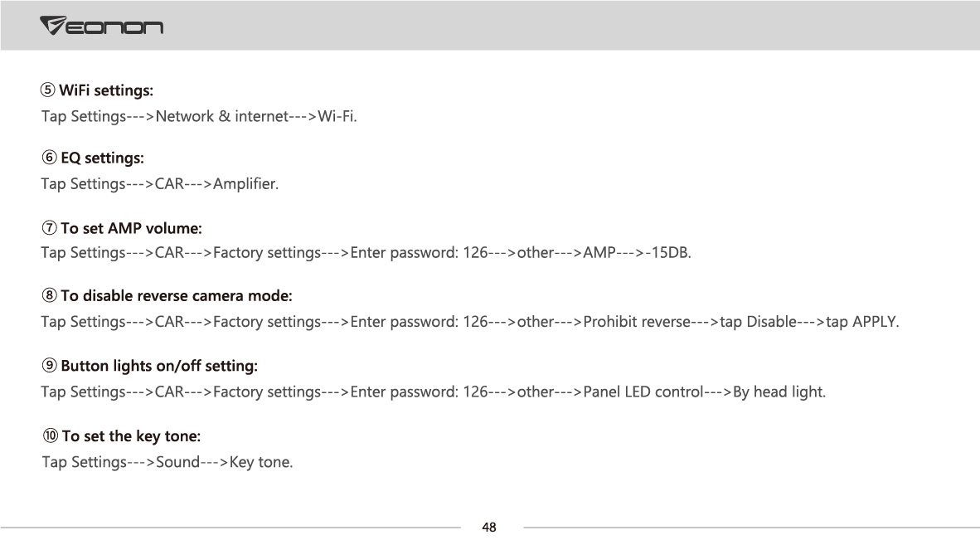Screen dimensions: 980x540
Task: Click the To set AMP volume heading
Action: coord(131,228)
